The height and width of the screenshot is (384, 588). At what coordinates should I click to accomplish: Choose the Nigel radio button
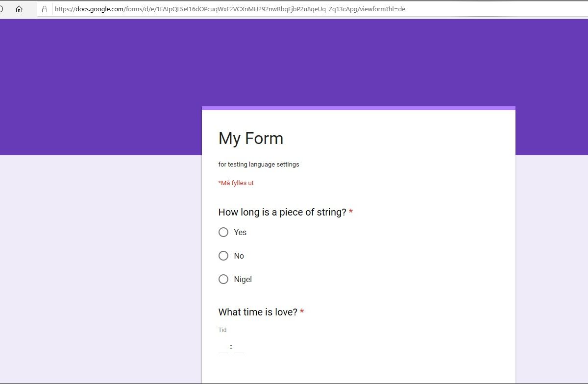click(223, 279)
